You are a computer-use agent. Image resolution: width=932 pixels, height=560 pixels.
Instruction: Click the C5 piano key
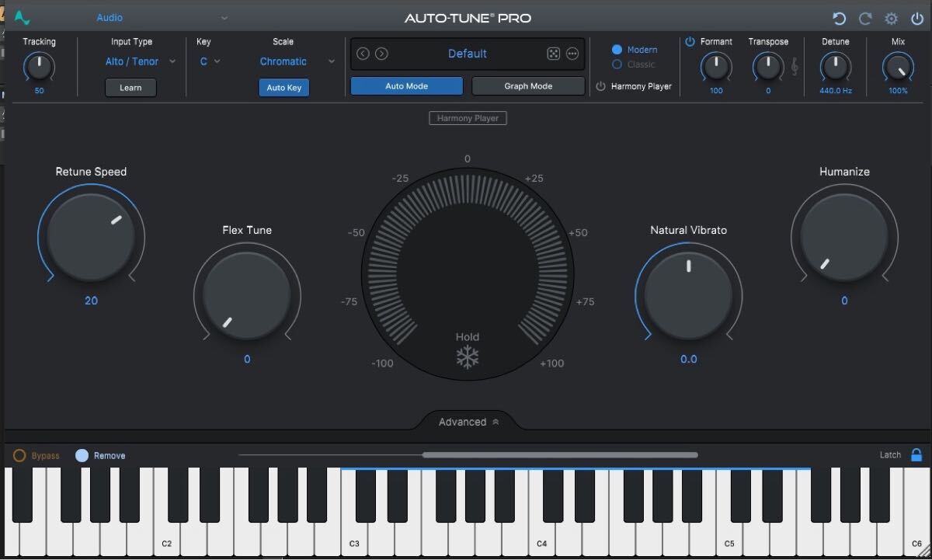[729, 537]
